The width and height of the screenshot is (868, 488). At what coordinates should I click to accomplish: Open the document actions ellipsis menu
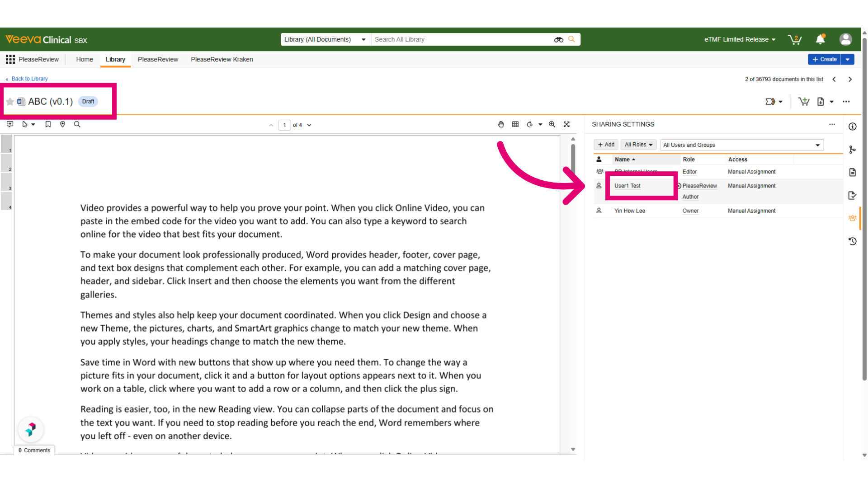(846, 102)
